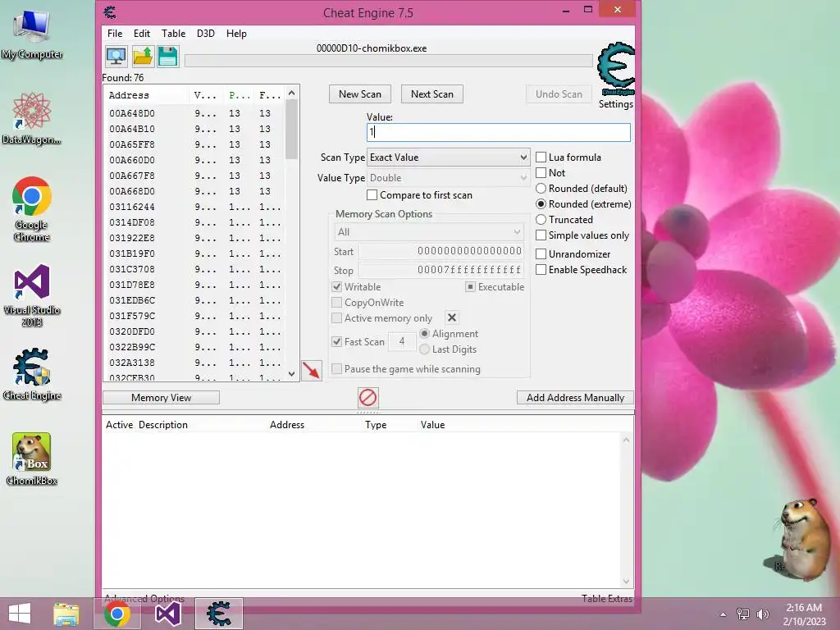
Task: Click results list scroll up arrow
Action: 291,93
